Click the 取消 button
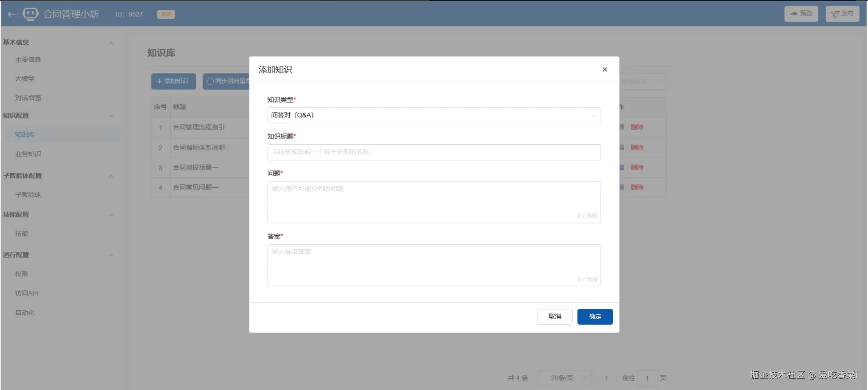The height and width of the screenshot is (390, 868). tap(554, 317)
